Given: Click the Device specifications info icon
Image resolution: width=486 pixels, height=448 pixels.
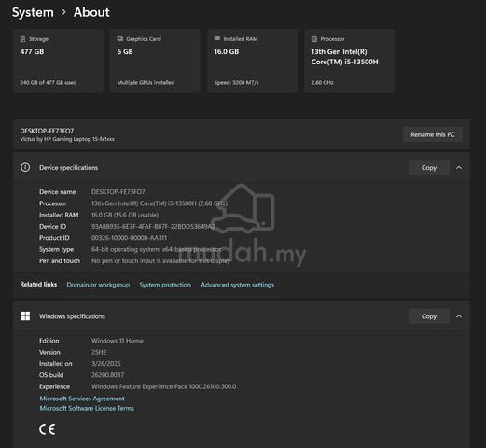Looking at the screenshot, I should click(x=25, y=167).
